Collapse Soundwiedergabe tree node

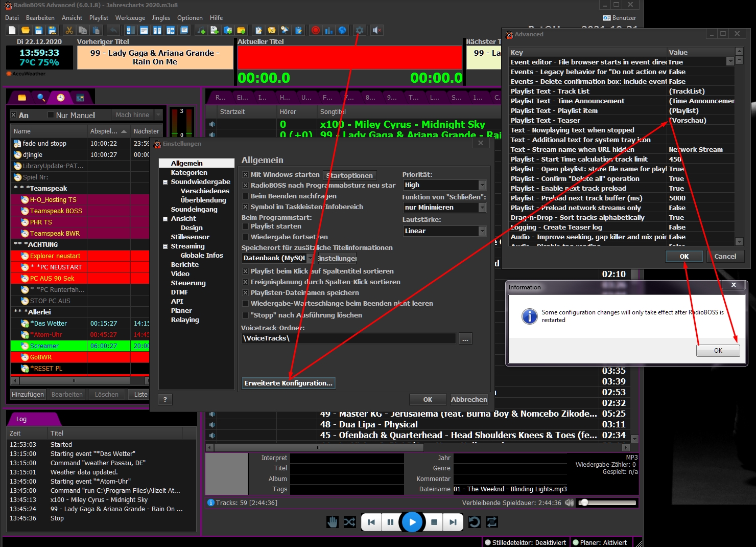pyautogui.click(x=166, y=182)
